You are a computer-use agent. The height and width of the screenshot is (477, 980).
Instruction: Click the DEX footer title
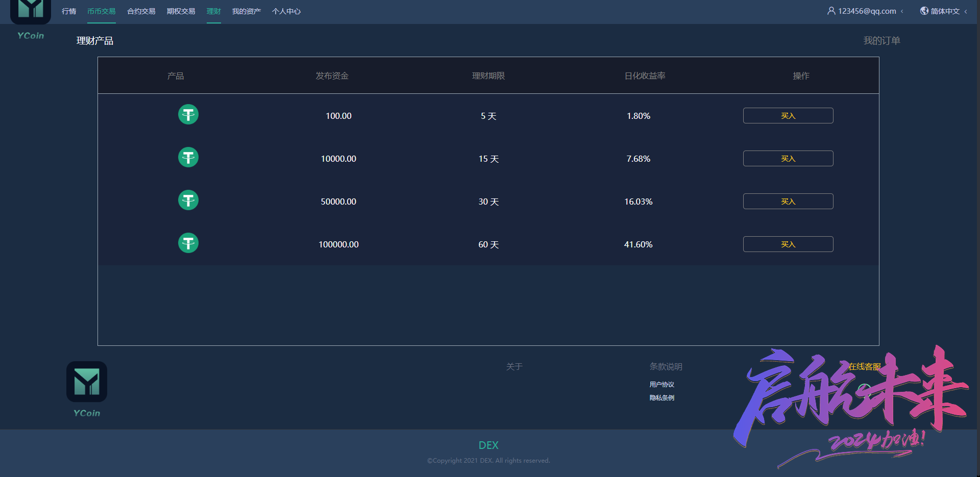[488, 445]
